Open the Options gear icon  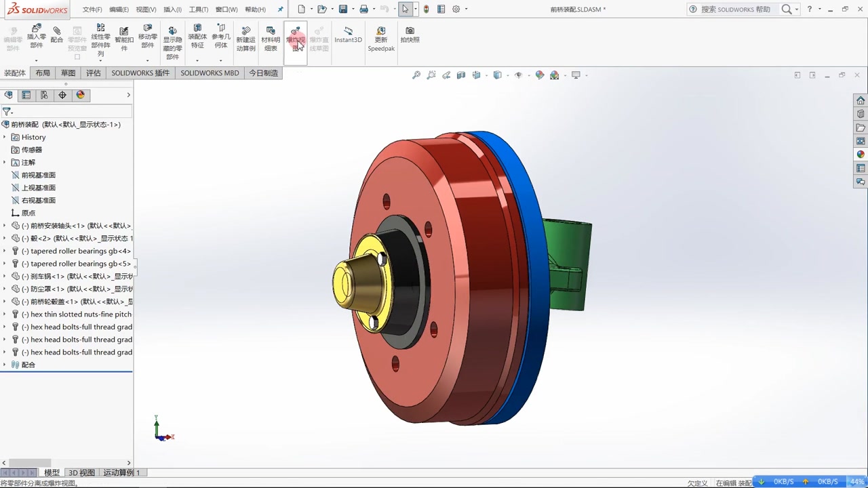tap(456, 9)
